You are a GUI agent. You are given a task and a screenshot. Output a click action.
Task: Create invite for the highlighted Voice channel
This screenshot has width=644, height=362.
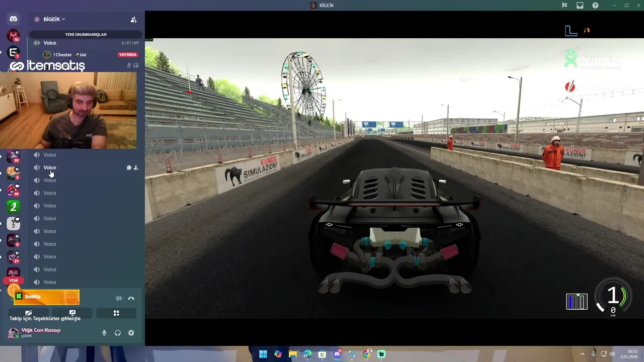tap(136, 168)
